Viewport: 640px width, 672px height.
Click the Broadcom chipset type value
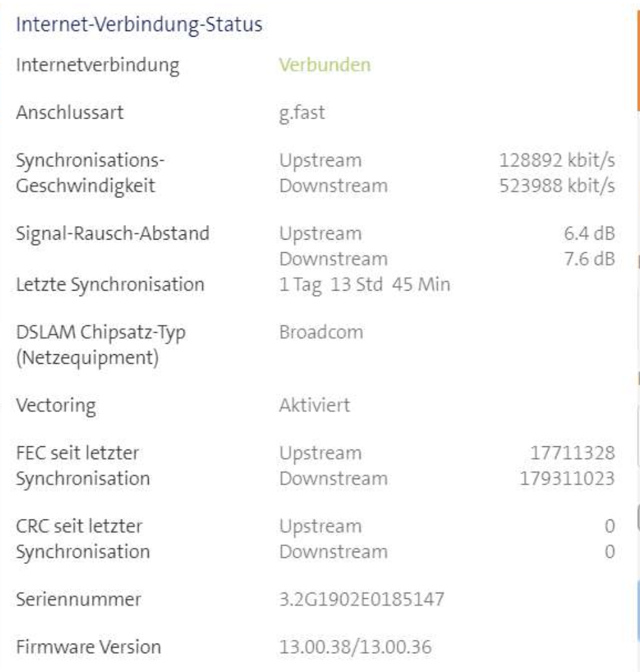[321, 332]
